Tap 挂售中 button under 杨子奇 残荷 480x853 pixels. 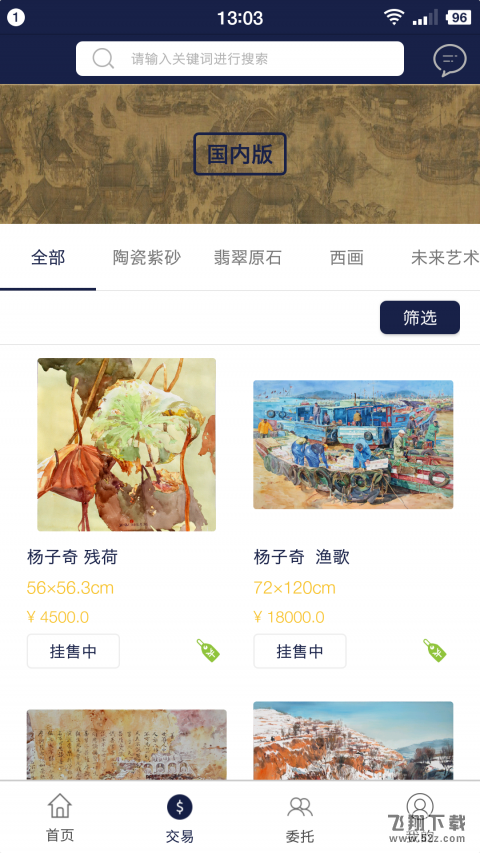click(x=73, y=651)
